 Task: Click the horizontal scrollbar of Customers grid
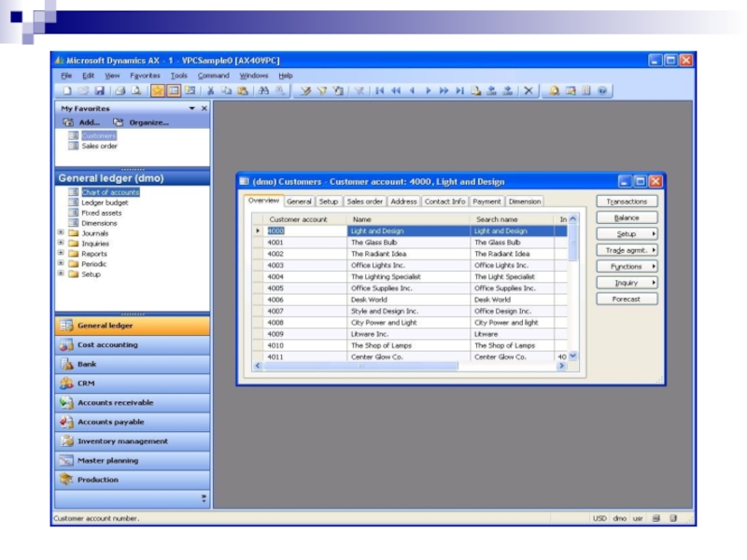click(410, 366)
